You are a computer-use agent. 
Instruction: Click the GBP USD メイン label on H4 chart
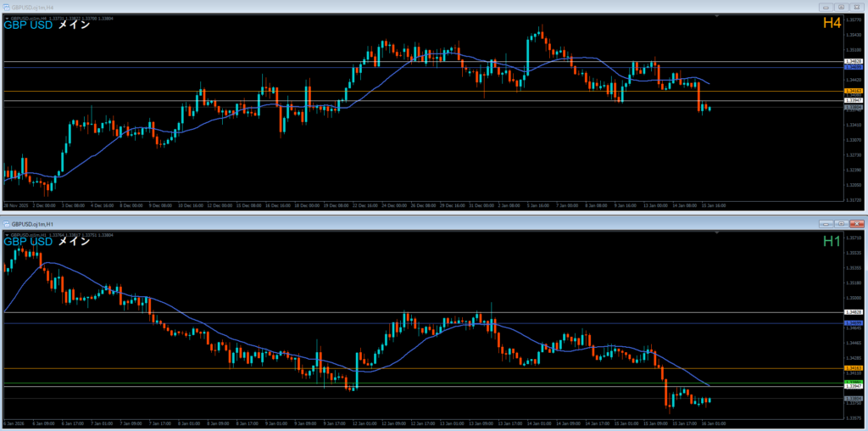click(x=47, y=25)
